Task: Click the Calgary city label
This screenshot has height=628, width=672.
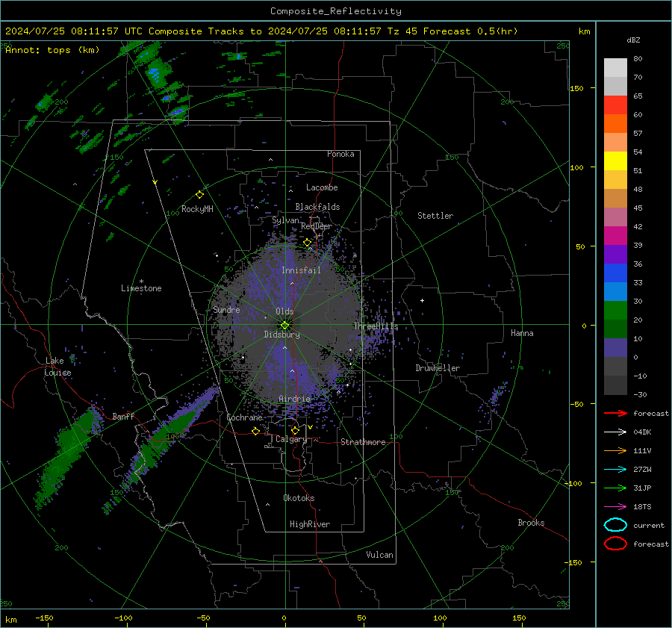Action: coord(291,439)
